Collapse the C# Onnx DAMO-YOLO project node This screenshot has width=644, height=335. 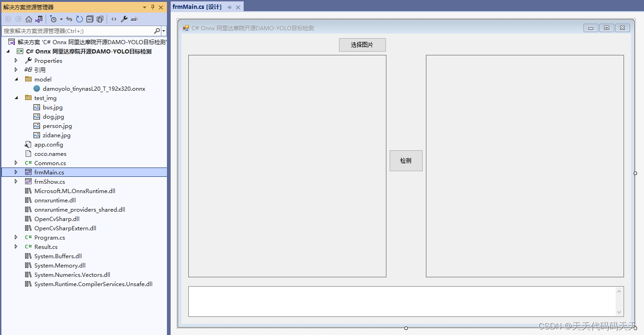click(8, 51)
